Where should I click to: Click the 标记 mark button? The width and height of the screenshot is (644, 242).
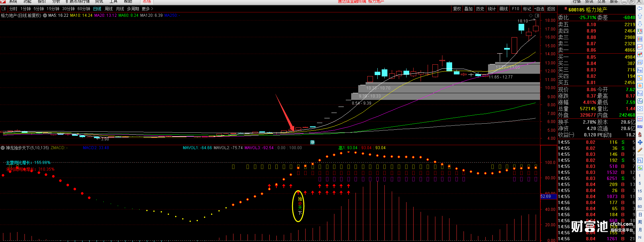(x=527, y=9)
